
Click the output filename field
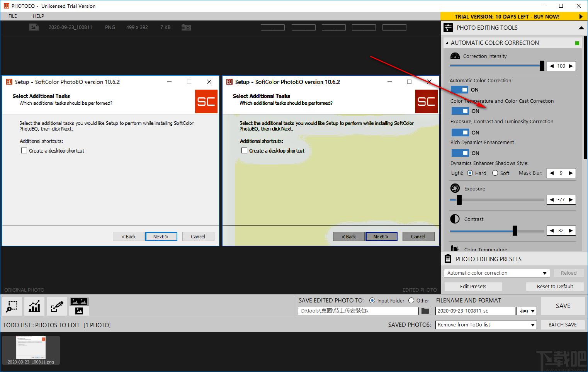click(x=475, y=311)
